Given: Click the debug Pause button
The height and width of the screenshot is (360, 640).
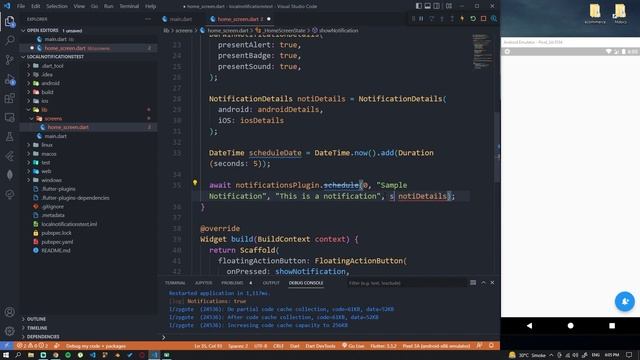Looking at the screenshot, I should pyautogui.click(x=421, y=19).
